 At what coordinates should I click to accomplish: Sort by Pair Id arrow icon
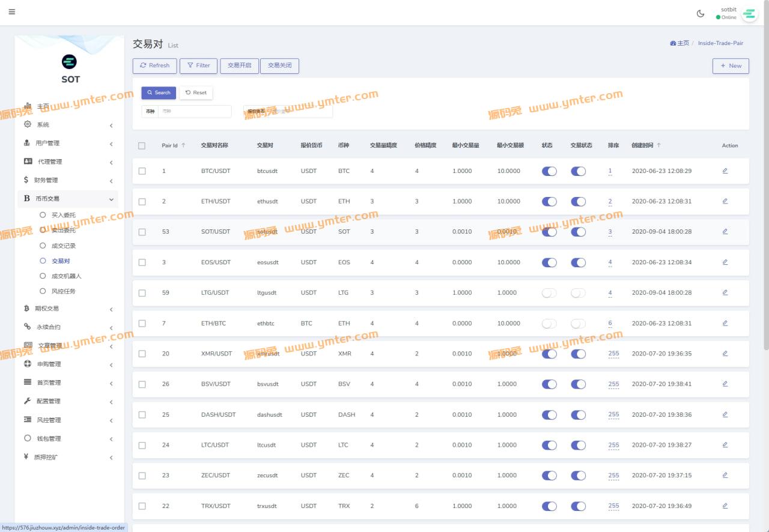[x=183, y=145]
